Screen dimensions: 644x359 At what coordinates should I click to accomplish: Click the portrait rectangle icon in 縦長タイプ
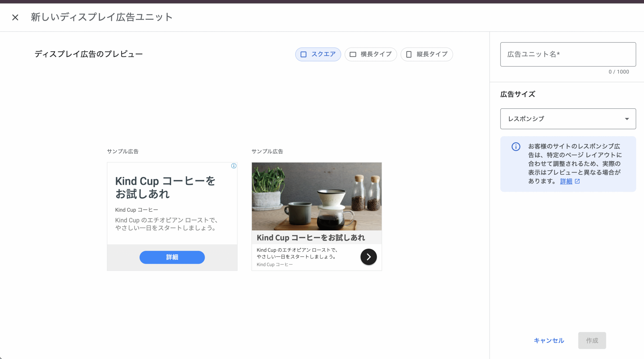click(409, 54)
